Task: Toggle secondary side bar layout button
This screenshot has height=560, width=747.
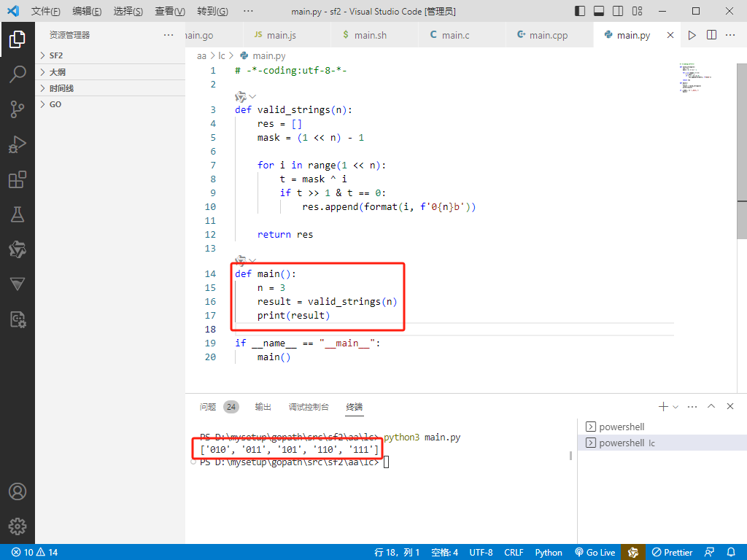Action: tap(618, 11)
